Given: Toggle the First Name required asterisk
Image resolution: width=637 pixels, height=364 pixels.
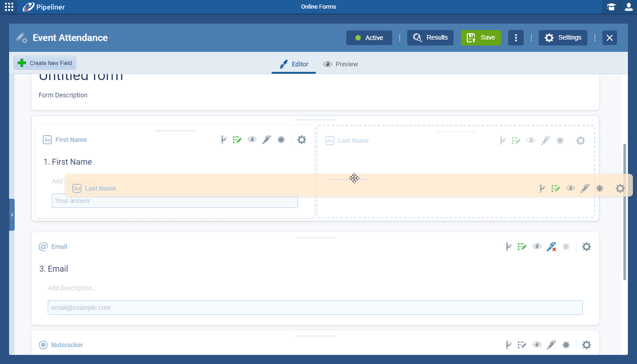Looking at the screenshot, I should 281,140.
